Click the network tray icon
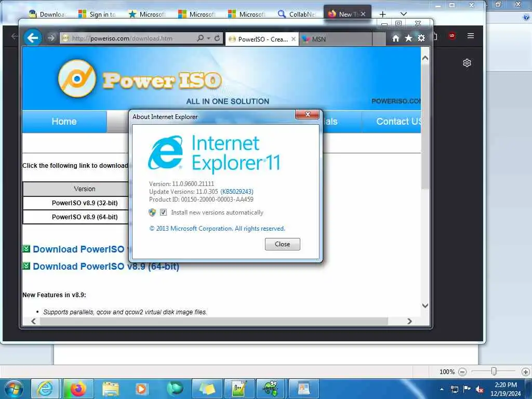The height and width of the screenshot is (399, 532). 454,389
